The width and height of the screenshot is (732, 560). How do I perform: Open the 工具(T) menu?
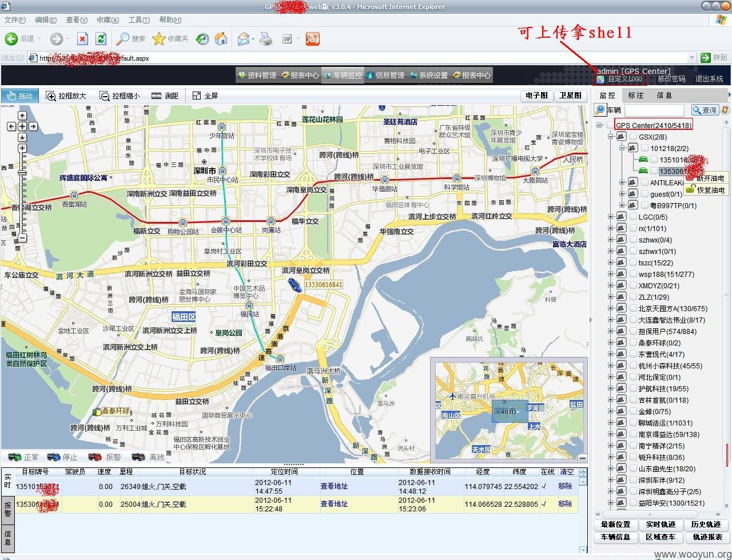click(139, 20)
